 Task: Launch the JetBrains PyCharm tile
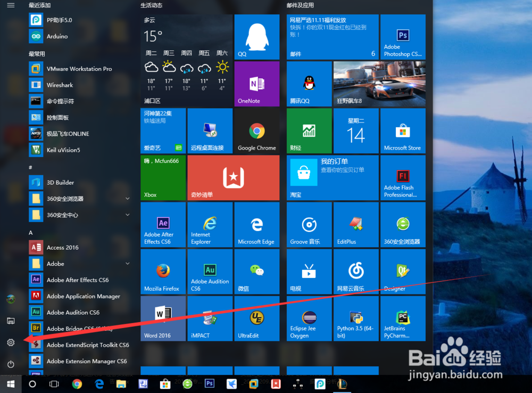tap(403, 318)
